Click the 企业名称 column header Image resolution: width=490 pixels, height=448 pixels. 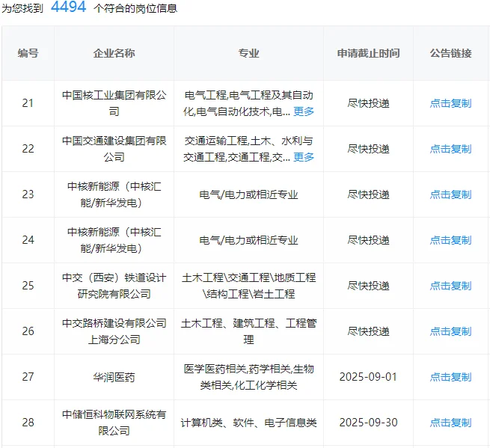(114, 53)
